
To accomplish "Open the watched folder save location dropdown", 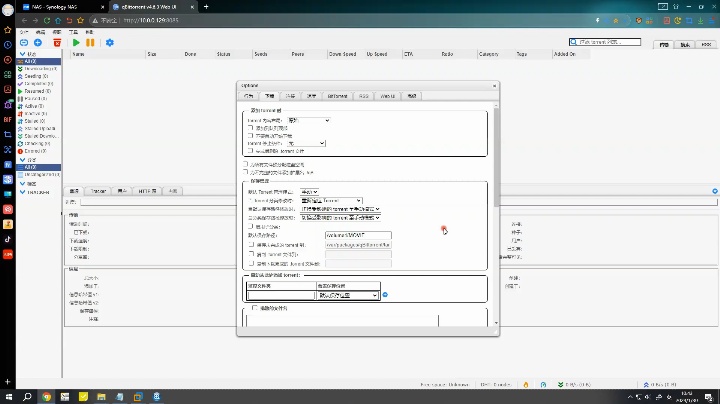I will [348, 295].
